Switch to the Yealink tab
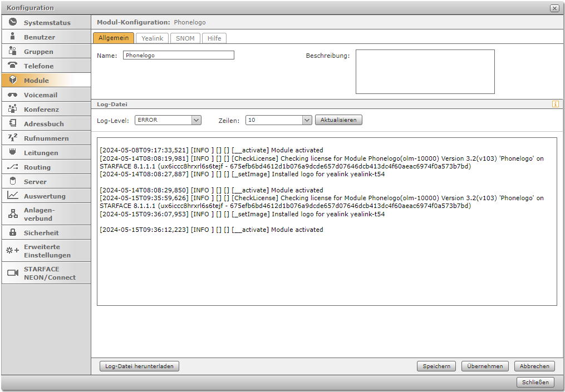The image size is (565, 392). click(x=152, y=38)
